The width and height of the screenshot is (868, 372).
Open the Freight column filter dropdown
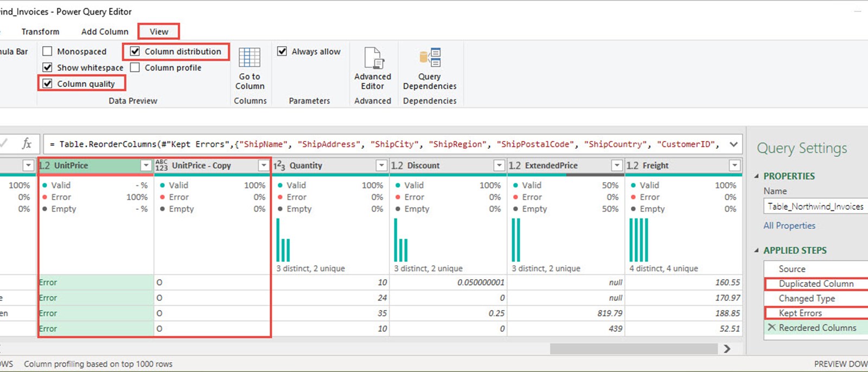735,165
